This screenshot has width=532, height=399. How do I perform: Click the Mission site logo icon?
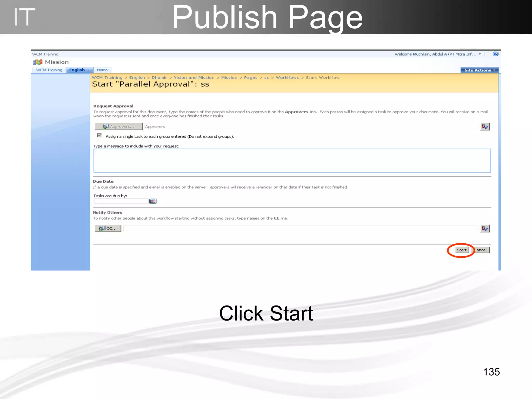[38, 62]
